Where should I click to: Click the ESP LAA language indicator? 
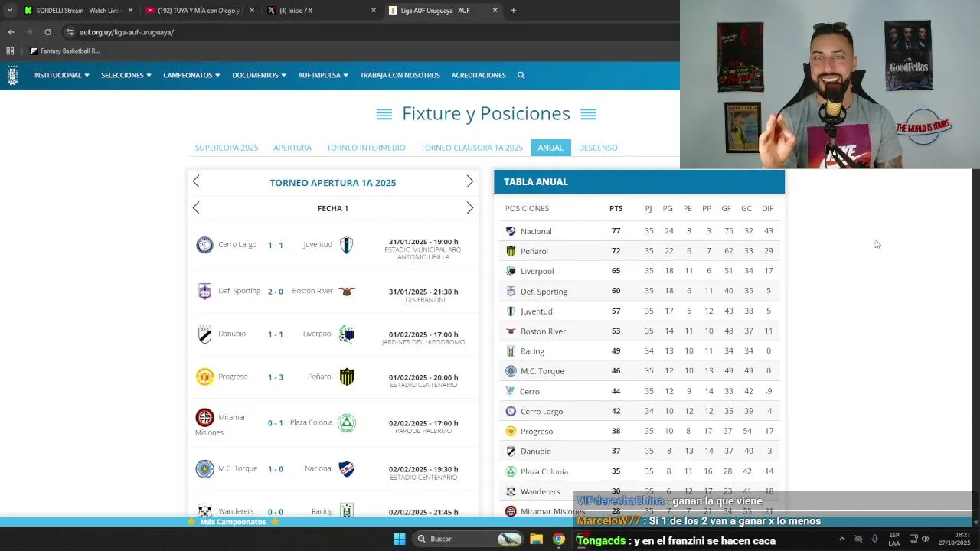894,539
